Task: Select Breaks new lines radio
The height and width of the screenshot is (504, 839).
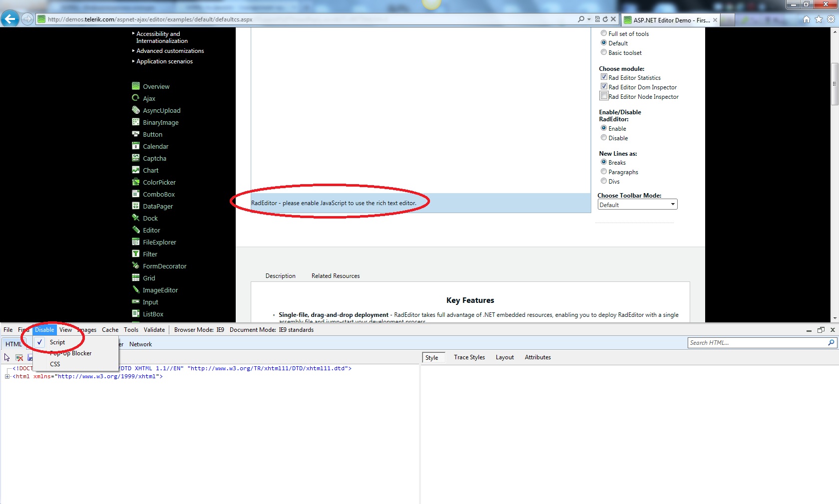Action: [604, 162]
